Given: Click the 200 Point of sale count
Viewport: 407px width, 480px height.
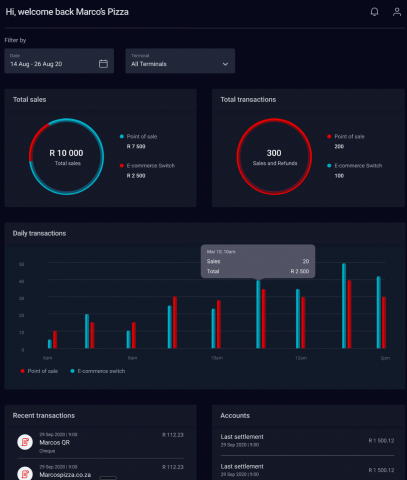Looking at the screenshot, I should click(339, 146).
